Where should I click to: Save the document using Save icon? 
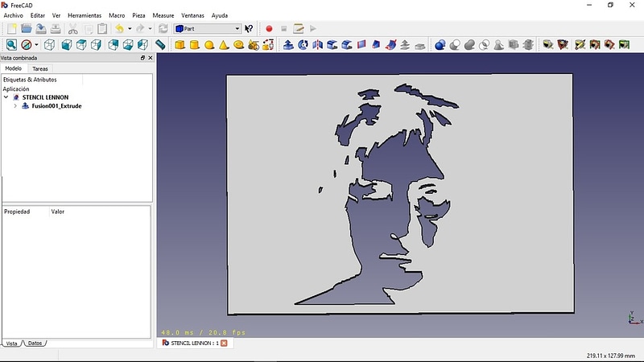coord(41,29)
